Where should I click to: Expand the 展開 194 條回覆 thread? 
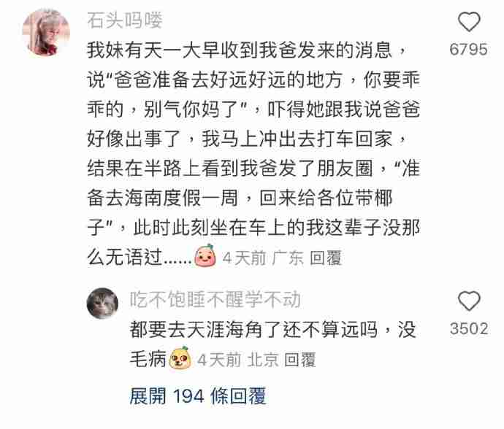pos(198,395)
